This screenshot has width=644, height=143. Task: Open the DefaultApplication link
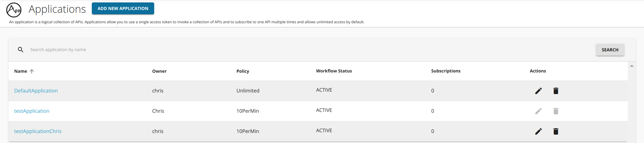point(36,91)
